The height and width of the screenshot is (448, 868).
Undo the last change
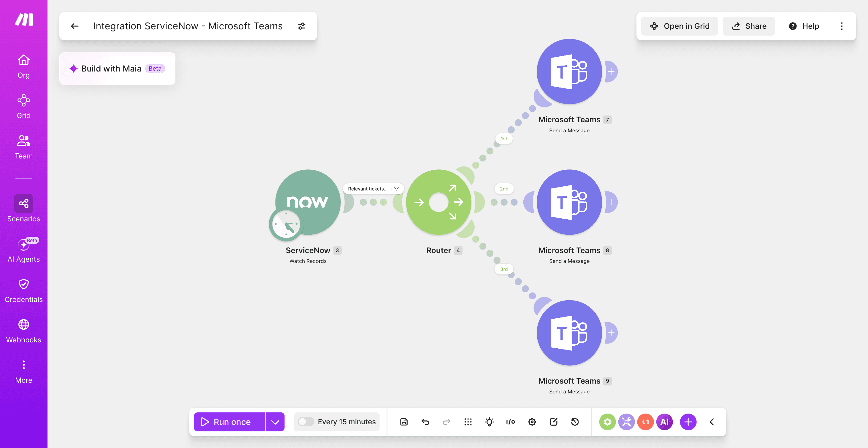(425, 422)
